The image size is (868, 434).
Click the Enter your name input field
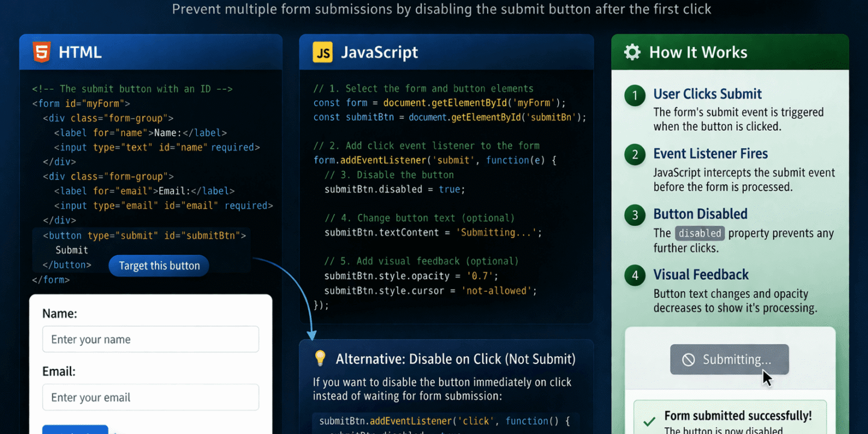(x=150, y=339)
